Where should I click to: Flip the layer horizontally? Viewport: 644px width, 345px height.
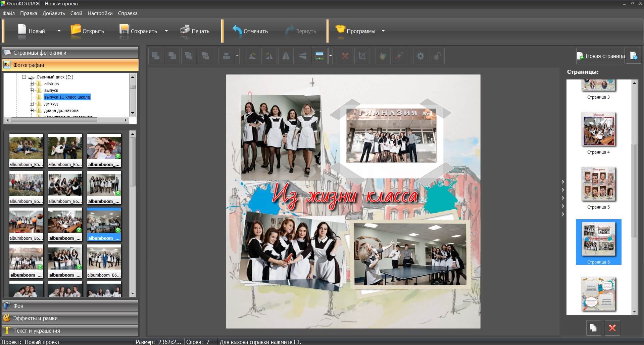[x=286, y=56]
